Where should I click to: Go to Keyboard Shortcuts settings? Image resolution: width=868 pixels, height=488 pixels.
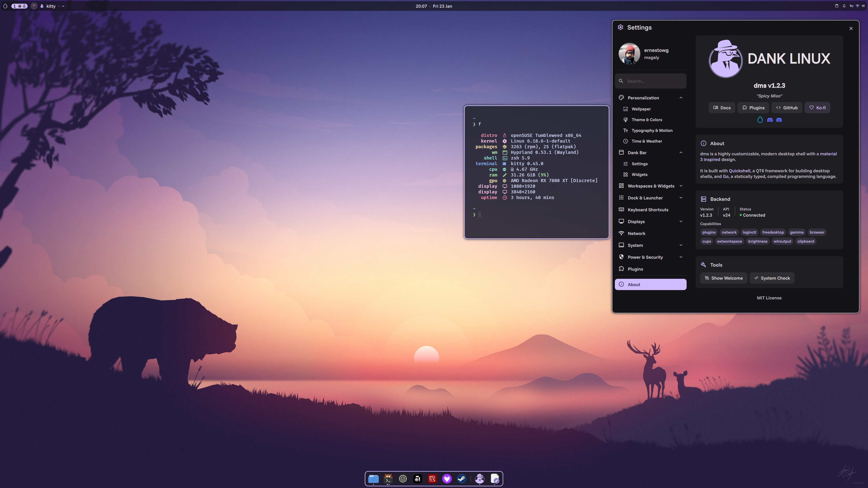[648, 209]
